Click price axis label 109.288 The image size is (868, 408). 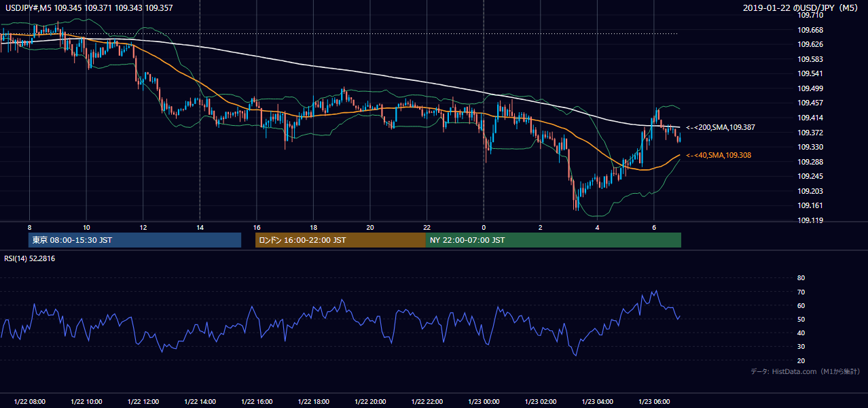pyautogui.click(x=810, y=162)
